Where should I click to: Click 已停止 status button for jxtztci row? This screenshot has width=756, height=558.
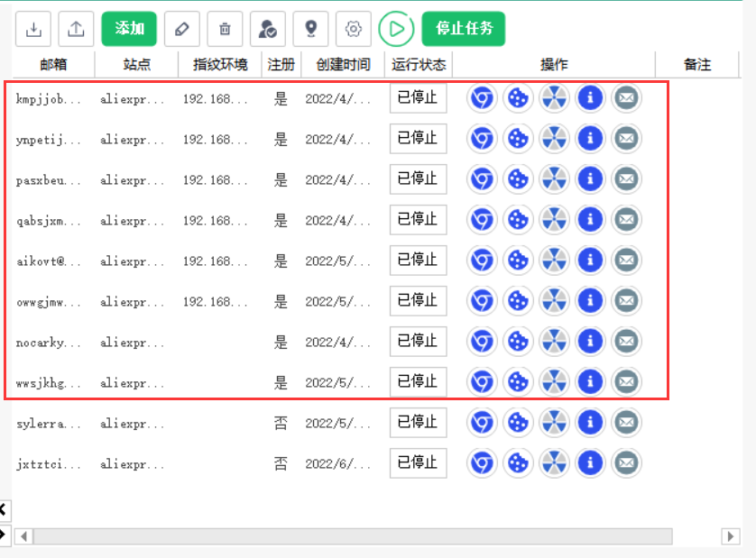coord(418,463)
